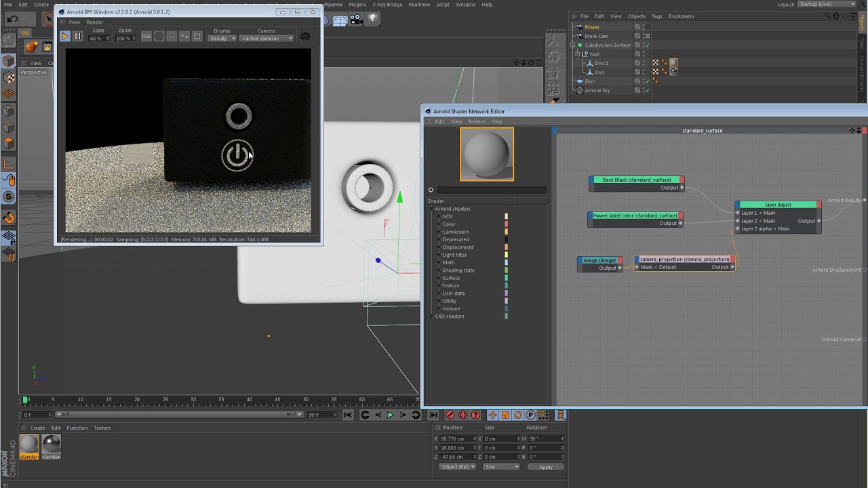Take a snapshot with the camera icon
Image resolution: width=868 pixels, height=488 pixels.
[x=305, y=37]
